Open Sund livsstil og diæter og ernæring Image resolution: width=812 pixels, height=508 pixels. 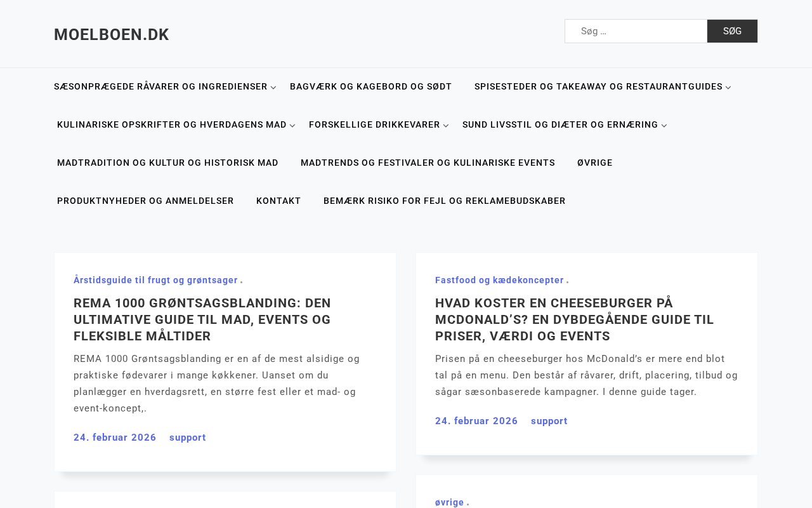point(560,125)
